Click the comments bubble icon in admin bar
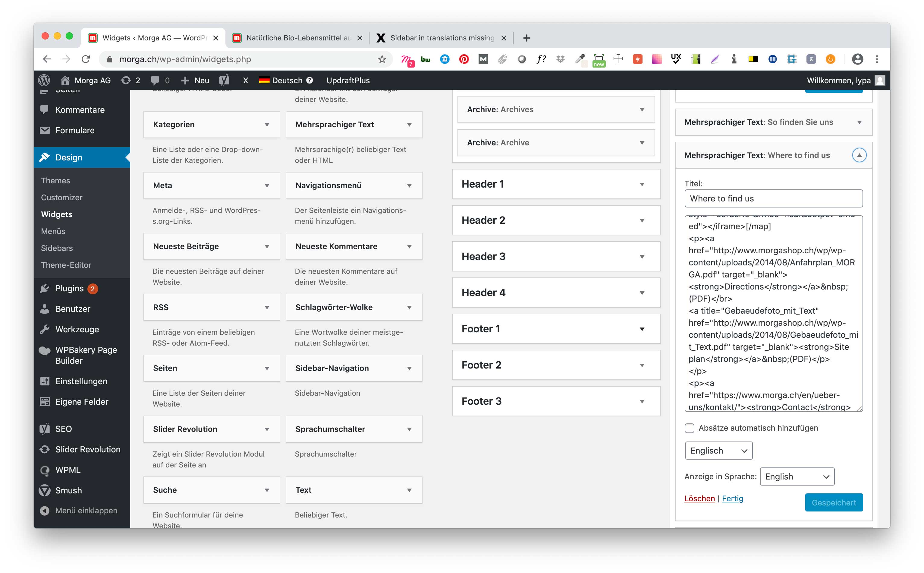This screenshot has width=924, height=573. click(x=155, y=80)
